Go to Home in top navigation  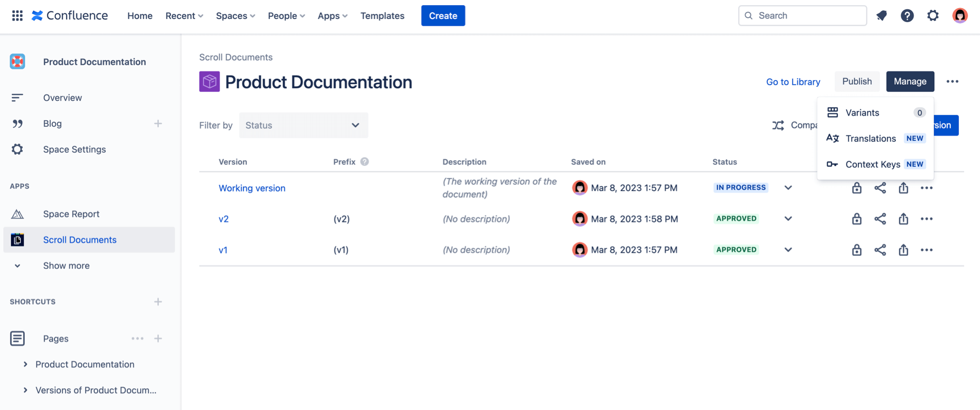140,15
